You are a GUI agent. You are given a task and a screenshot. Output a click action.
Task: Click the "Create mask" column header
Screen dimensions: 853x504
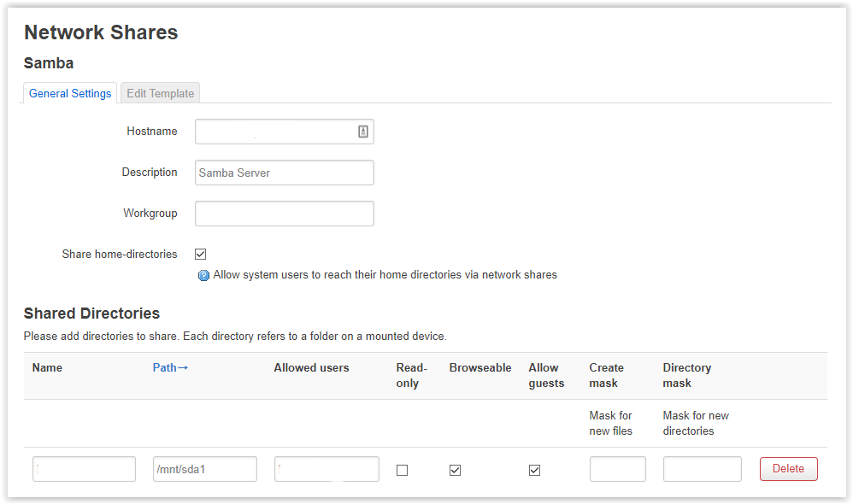(x=607, y=375)
